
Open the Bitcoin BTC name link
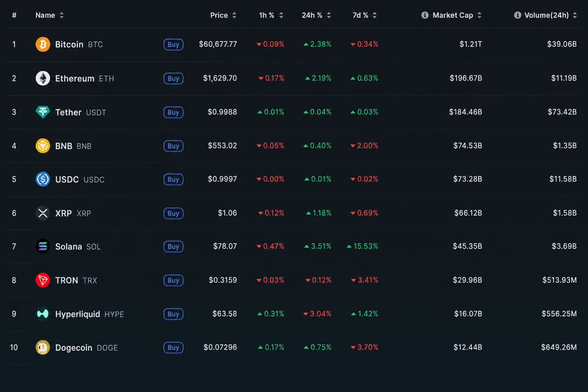pos(79,44)
